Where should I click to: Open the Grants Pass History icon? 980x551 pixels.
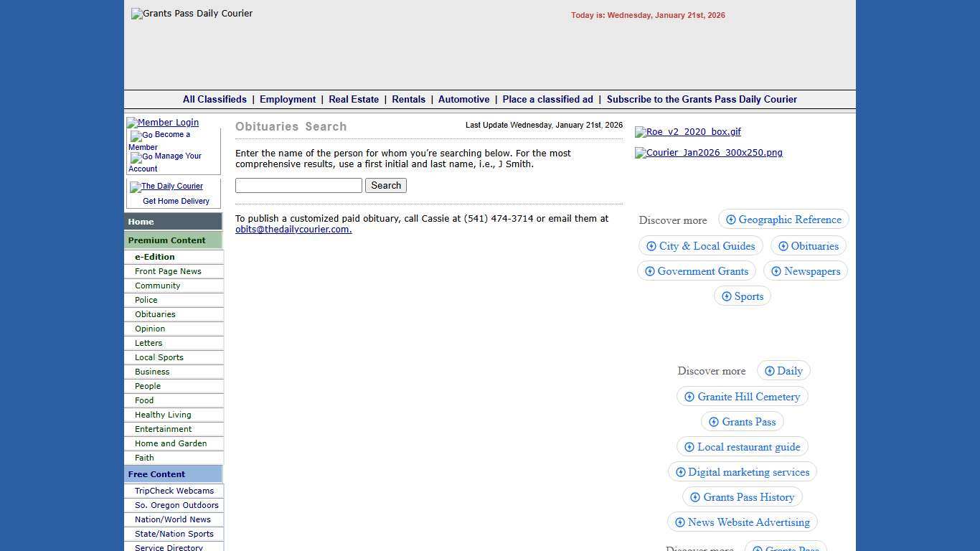pos(694,496)
